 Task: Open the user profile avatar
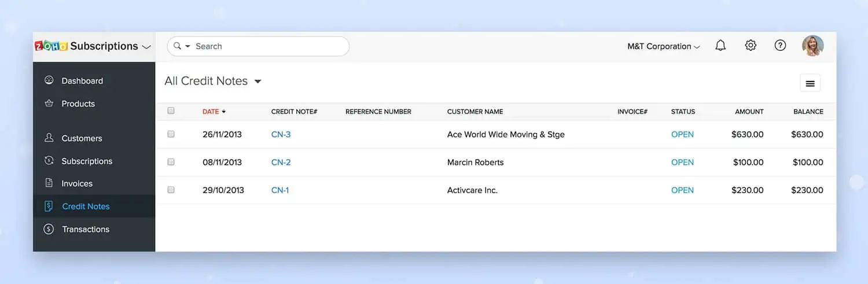(x=812, y=46)
